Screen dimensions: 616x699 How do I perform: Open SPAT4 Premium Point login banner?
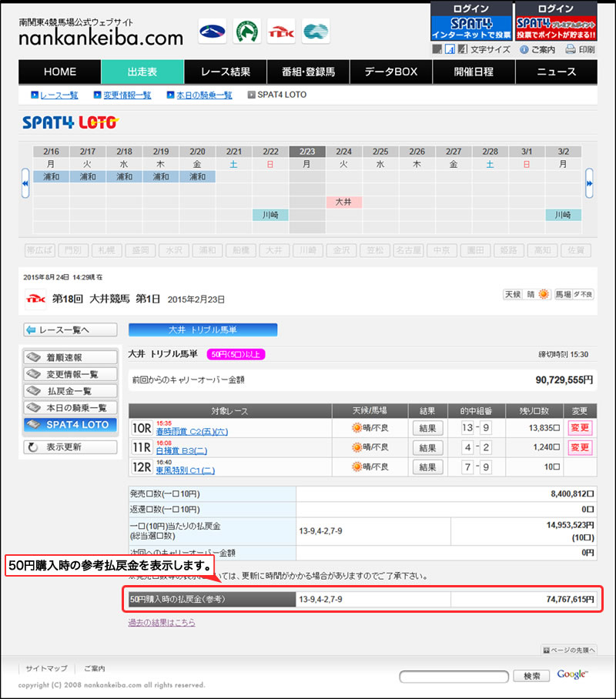[x=556, y=21]
